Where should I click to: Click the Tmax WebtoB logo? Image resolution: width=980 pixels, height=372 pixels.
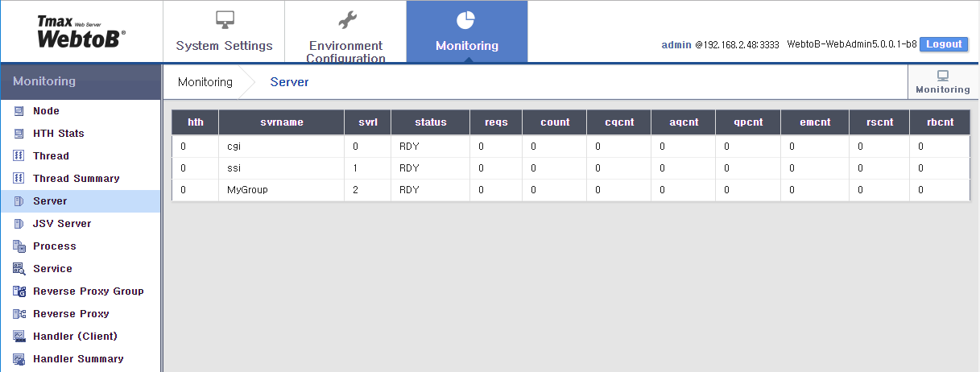click(81, 32)
